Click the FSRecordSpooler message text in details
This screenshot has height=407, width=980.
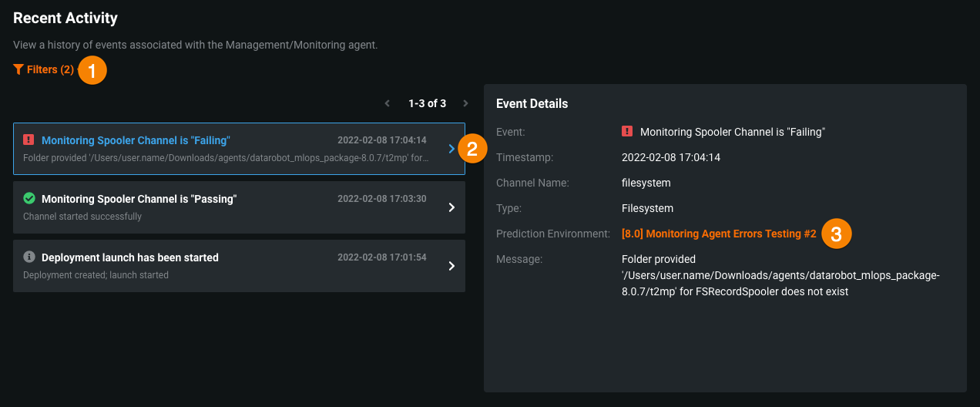point(780,275)
